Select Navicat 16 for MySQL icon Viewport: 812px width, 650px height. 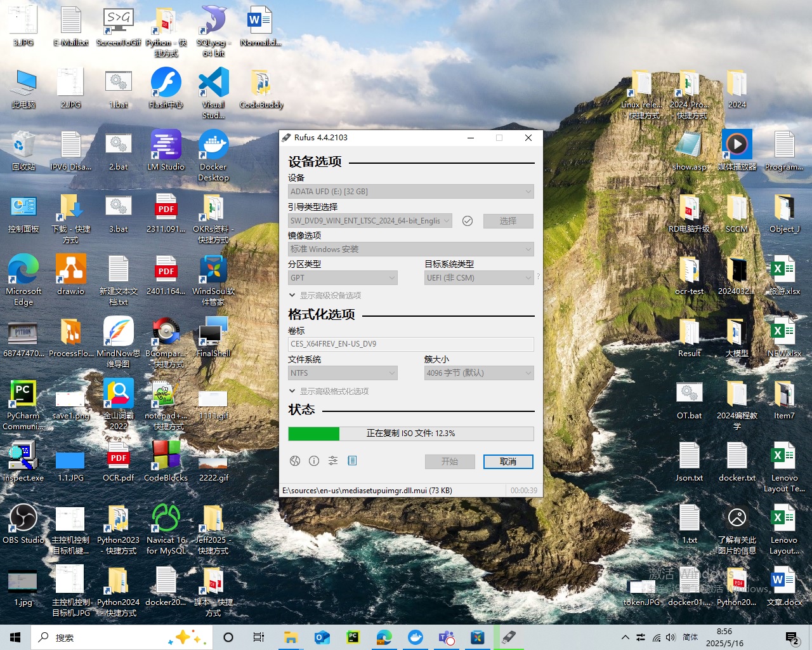166,529
